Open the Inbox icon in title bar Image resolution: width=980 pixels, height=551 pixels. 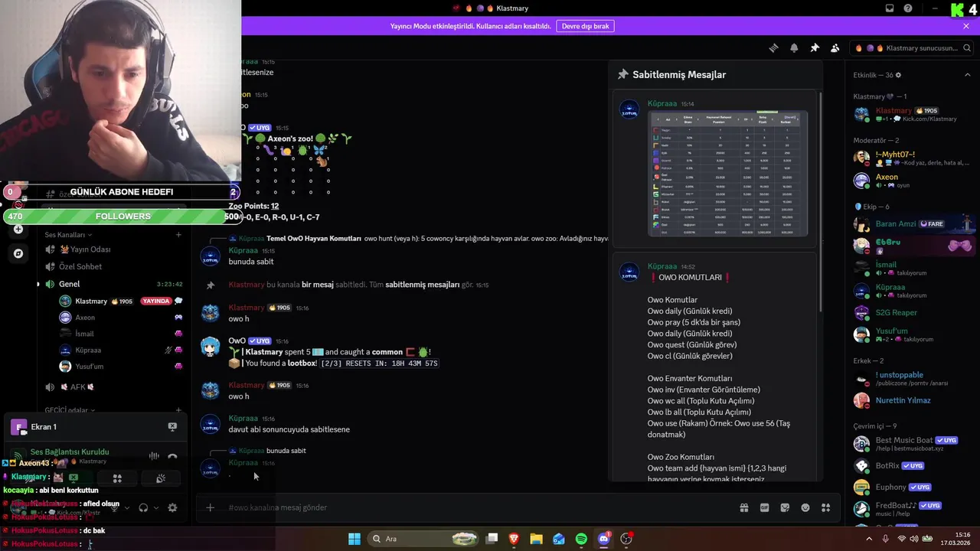890,8
